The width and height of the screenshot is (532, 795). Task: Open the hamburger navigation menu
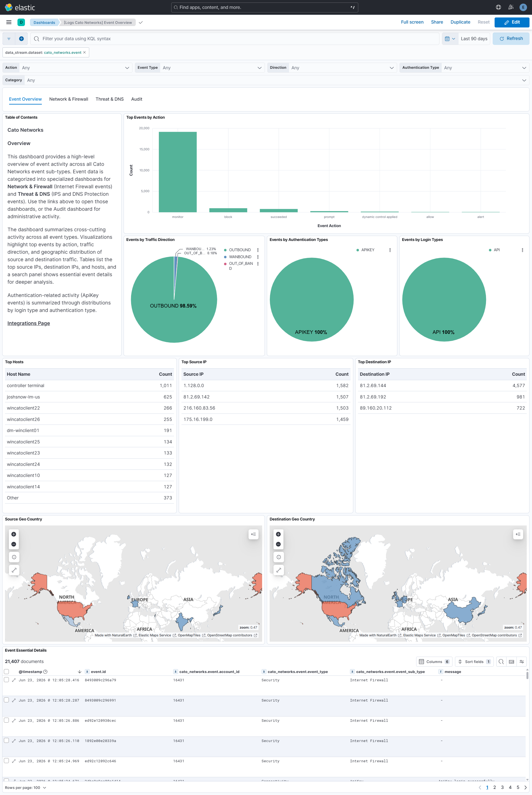(9, 22)
